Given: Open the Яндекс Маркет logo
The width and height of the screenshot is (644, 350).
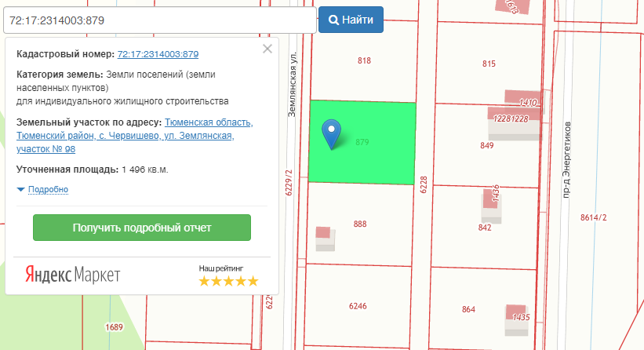Looking at the screenshot, I should [x=73, y=275].
